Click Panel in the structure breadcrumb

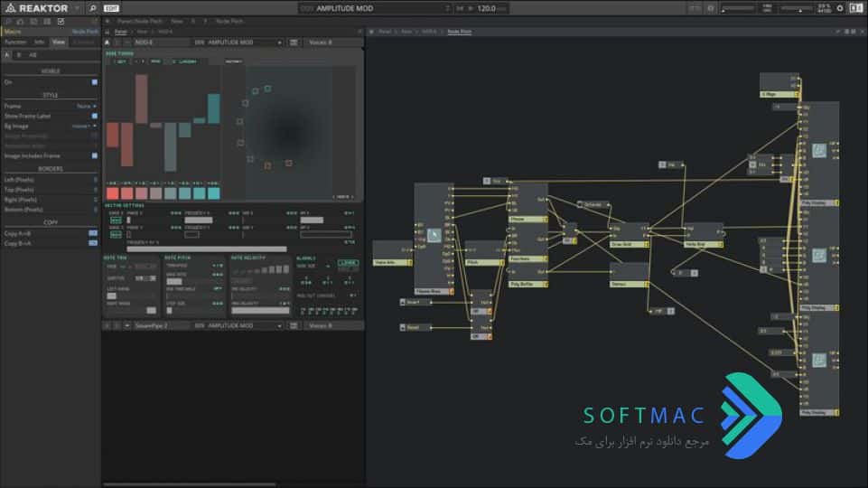(385, 32)
